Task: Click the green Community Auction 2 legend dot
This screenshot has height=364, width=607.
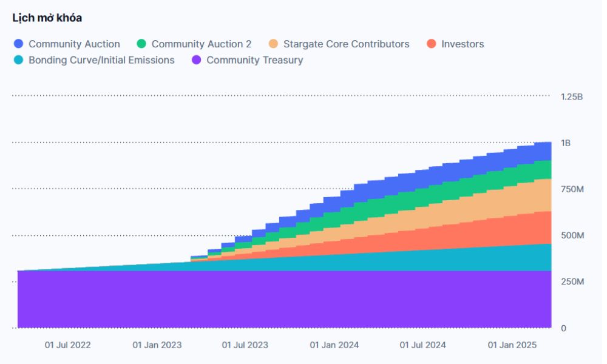Action: tap(141, 44)
